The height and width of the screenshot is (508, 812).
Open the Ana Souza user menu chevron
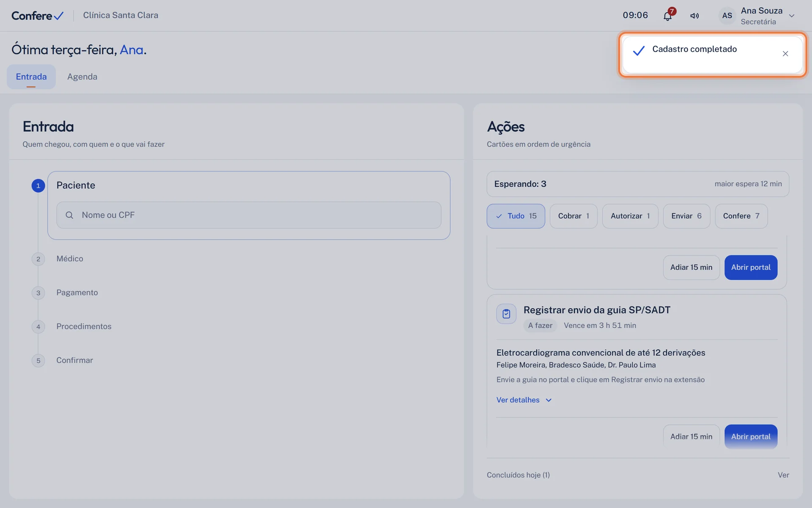792,16
